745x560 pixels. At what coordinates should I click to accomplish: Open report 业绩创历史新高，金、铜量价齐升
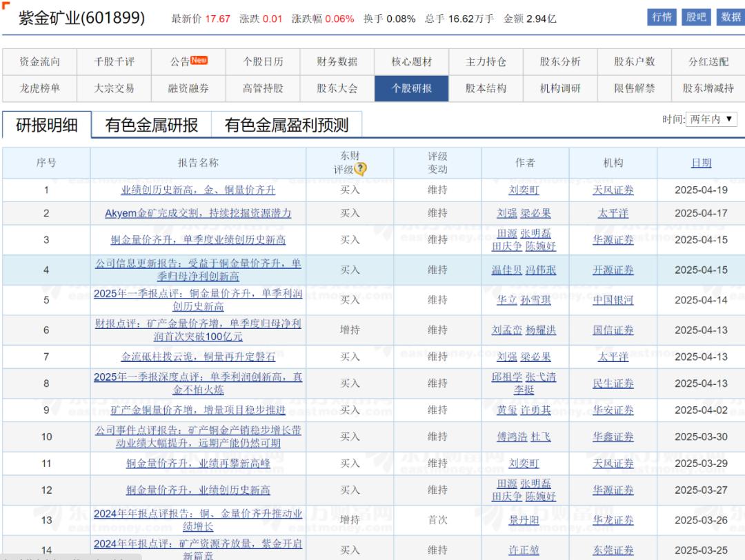tap(198, 190)
